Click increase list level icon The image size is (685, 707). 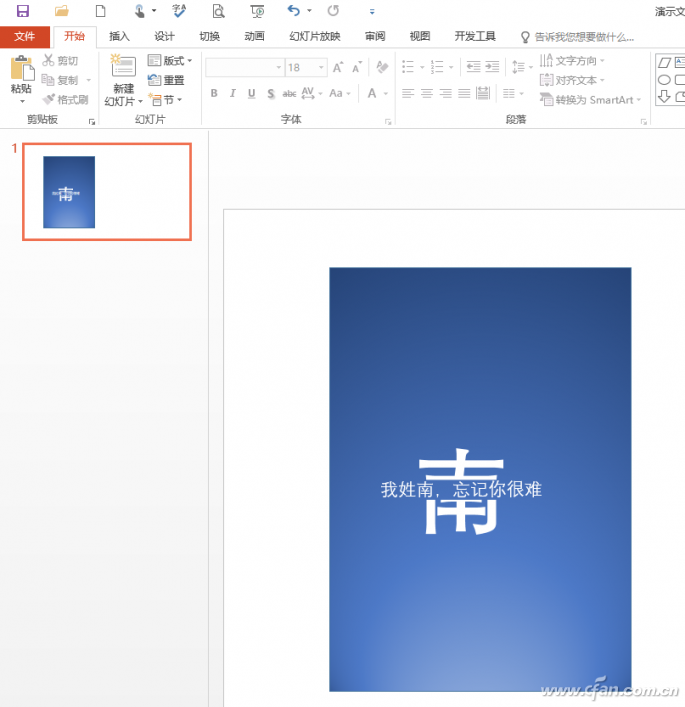pos(492,67)
